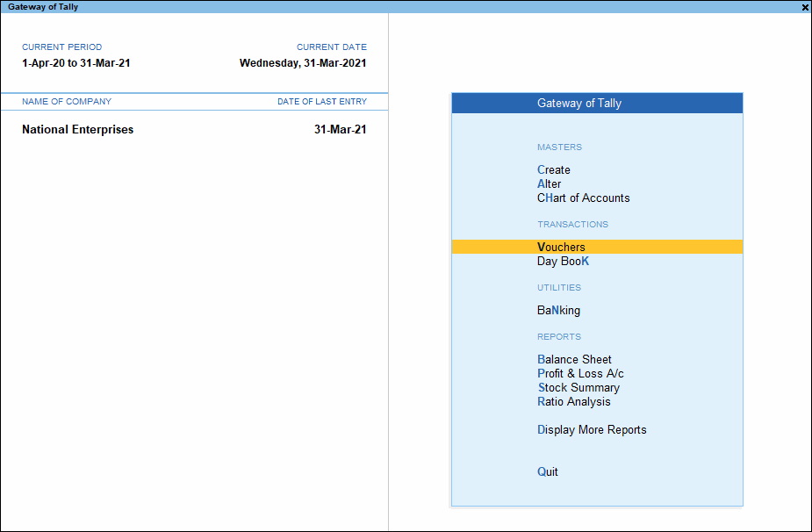812x532 pixels.
Task: Select Alter in the Masters section
Action: (549, 183)
